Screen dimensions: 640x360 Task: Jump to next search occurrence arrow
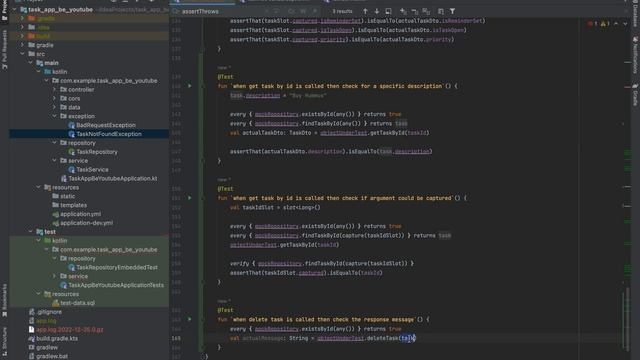pos(377,11)
